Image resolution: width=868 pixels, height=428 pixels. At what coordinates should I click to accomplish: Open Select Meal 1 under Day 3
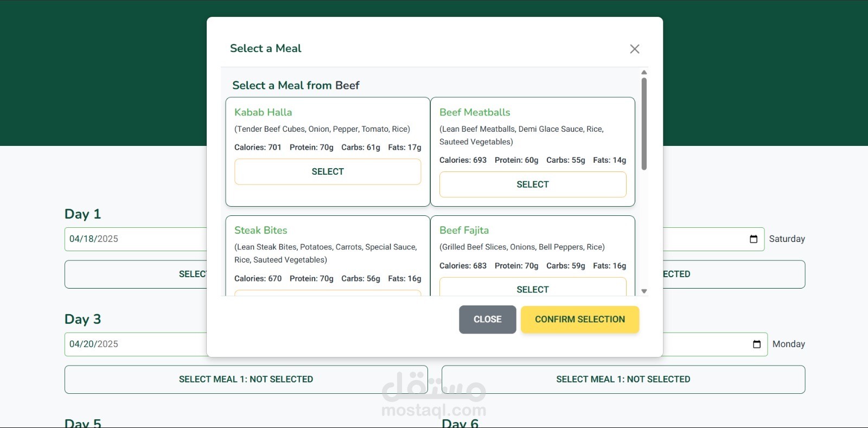click(x=246, y=380)
